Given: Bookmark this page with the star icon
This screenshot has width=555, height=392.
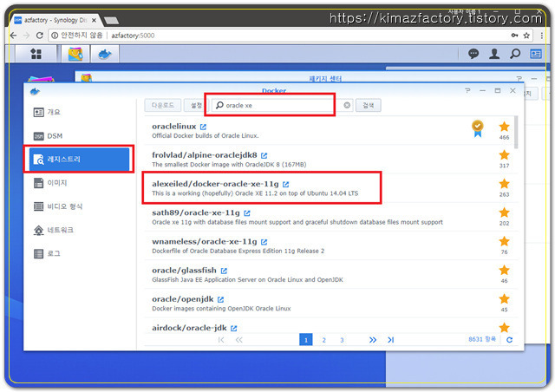Looking at the screenshot, I should click(526, 36).
